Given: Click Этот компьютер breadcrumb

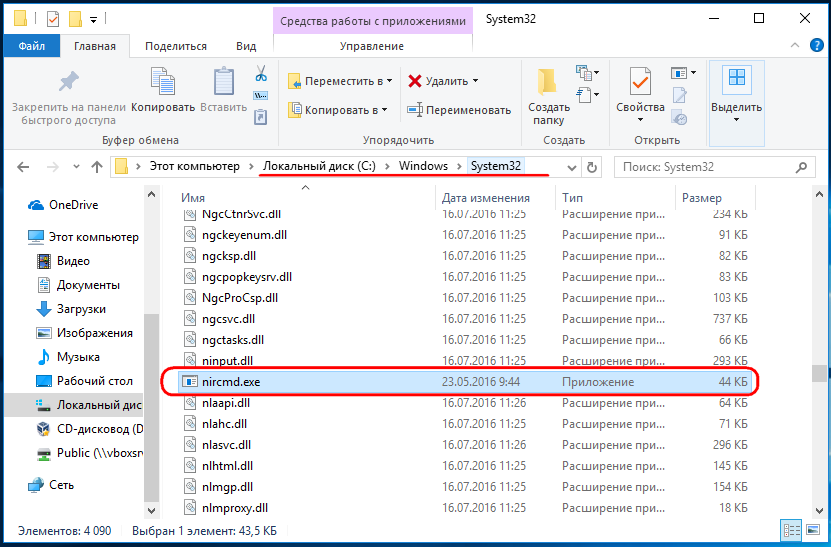Looking at the screenshot, I should pos(195,166).
